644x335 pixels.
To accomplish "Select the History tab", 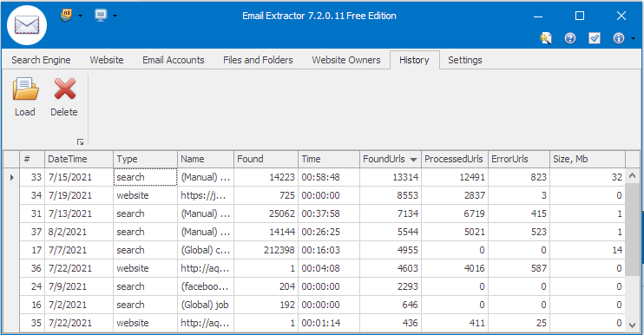I will 414,60.
